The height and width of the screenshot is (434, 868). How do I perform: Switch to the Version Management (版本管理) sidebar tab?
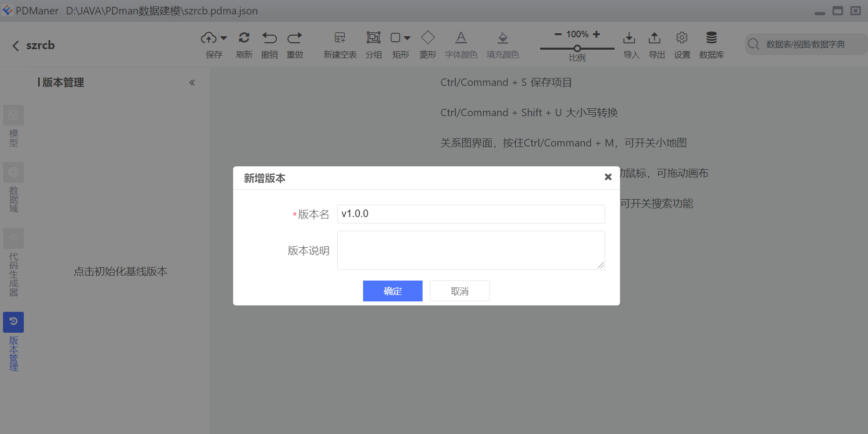pos(13,342)
